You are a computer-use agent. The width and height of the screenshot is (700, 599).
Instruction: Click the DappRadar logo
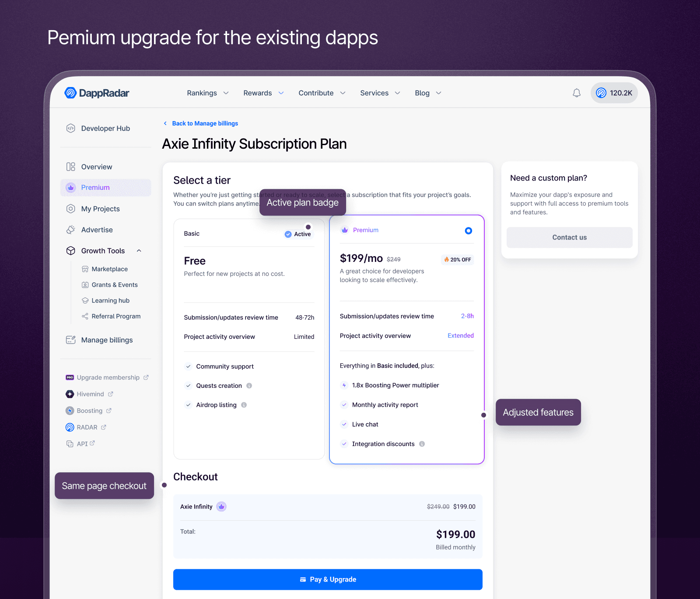[97, 93]
